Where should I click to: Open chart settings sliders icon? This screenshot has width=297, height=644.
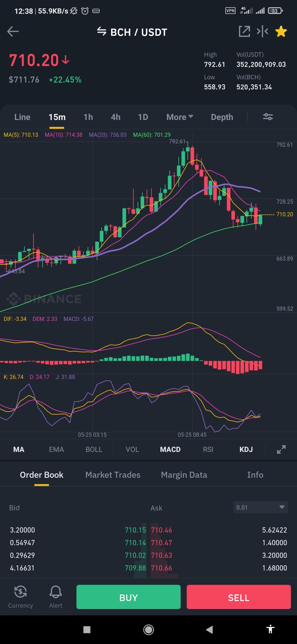pyautogui.click(x=268, y=117)
